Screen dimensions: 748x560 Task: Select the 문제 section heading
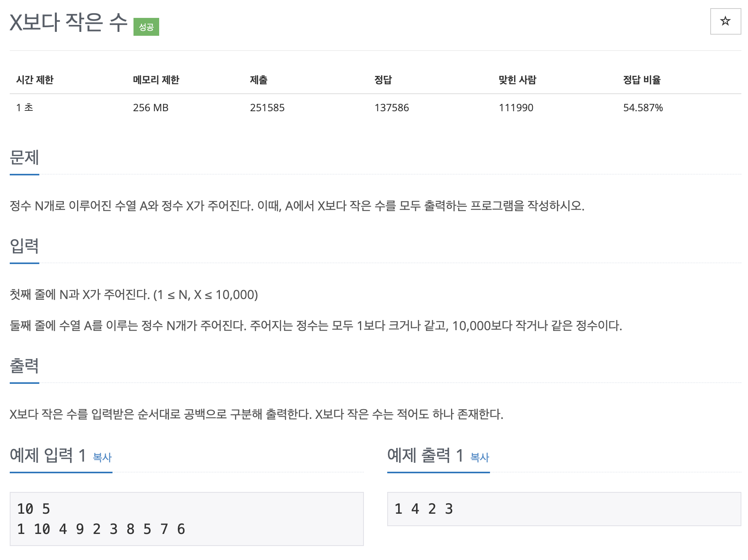(24, 157)
